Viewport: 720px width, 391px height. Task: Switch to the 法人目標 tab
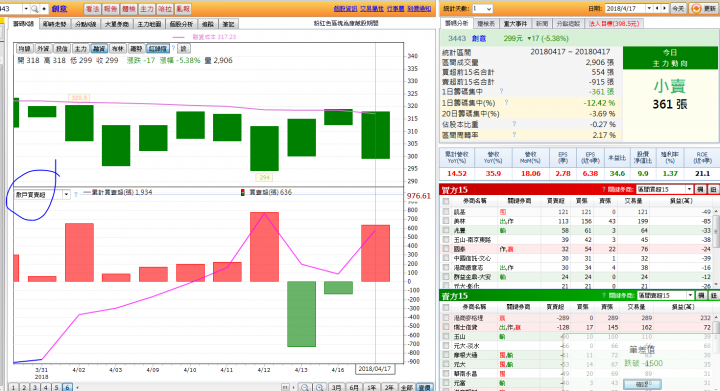(613, 23)
